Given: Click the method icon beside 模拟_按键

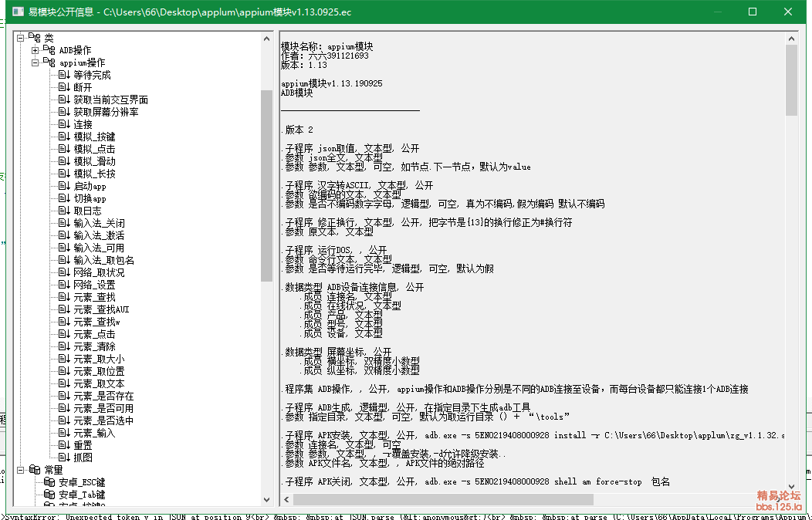Looking at the screenshot, I should (x=64, y=136).
